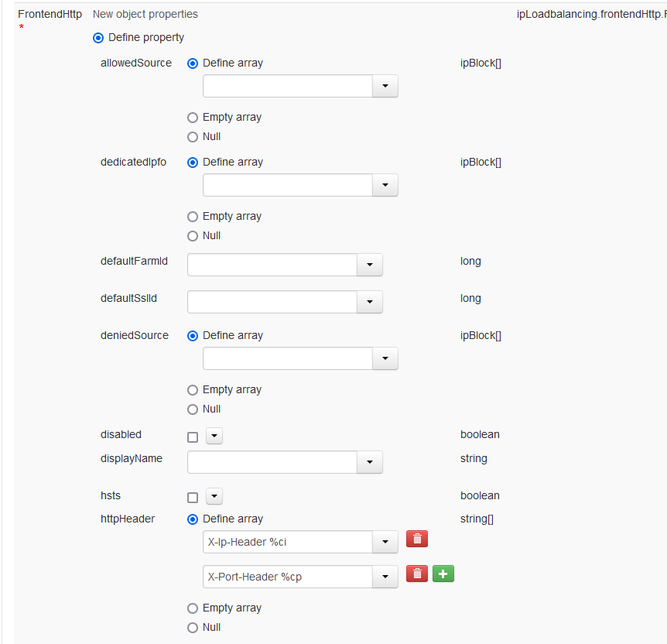Enable the disabled checkbox

click(x=192, y=437)
